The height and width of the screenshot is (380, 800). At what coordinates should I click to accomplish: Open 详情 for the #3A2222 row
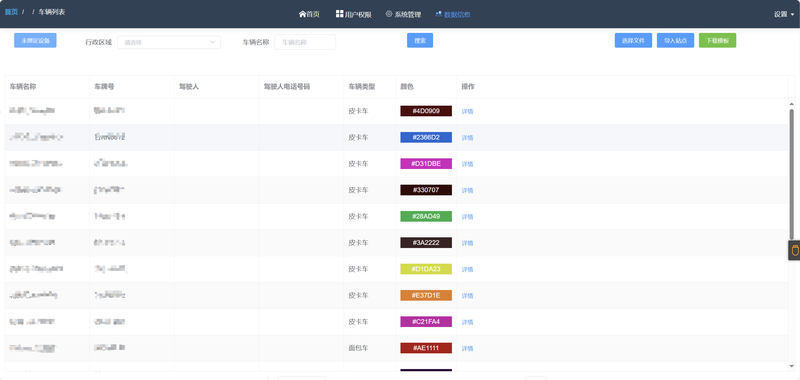pos(467,243)
